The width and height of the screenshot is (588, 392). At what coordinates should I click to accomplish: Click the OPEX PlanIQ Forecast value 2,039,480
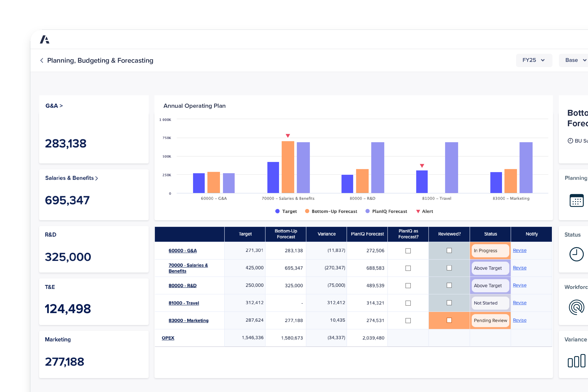(x=373, y=338)
